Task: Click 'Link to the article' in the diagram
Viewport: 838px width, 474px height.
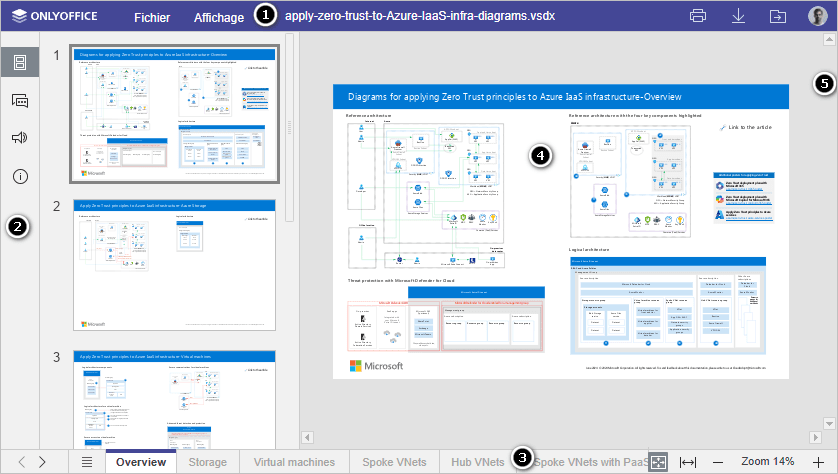Action: pos(746,127)
